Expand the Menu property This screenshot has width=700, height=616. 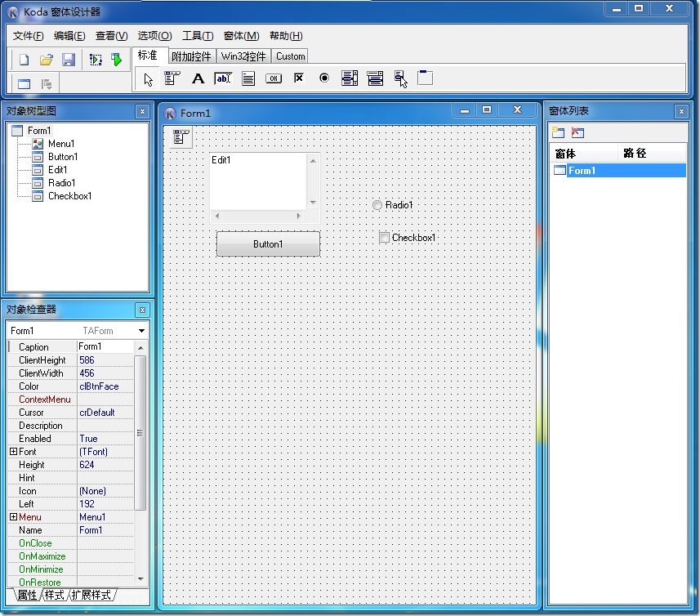coord(13,517)
